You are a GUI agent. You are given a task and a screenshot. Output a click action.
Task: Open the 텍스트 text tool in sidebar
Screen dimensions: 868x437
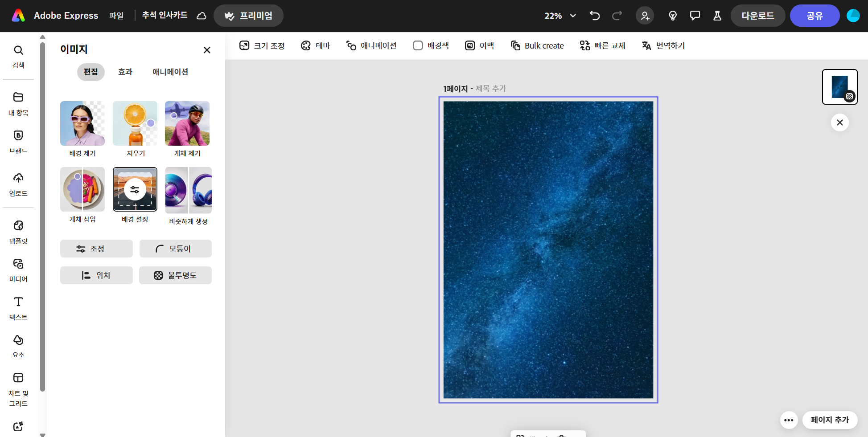point(18,308)
